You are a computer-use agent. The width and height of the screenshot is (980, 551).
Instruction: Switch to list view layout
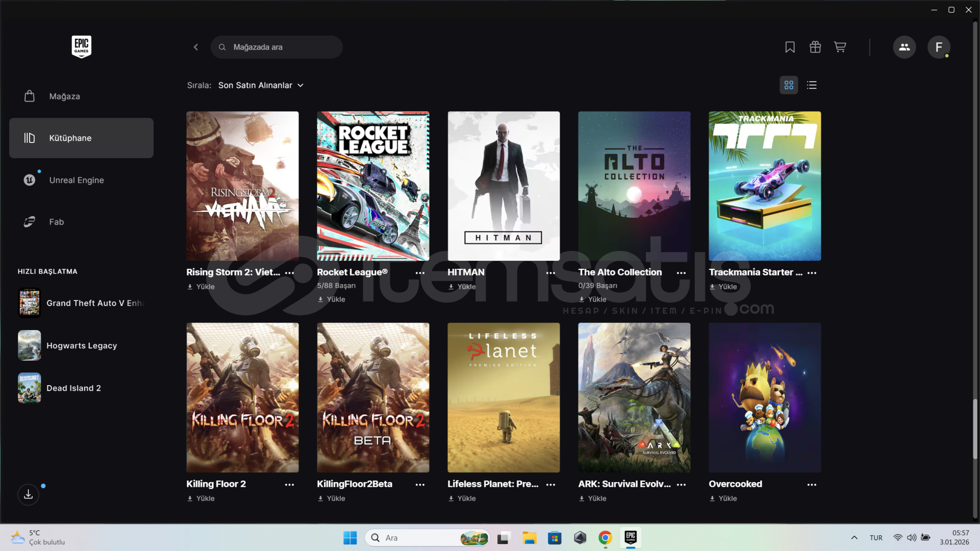click(812, 85)
